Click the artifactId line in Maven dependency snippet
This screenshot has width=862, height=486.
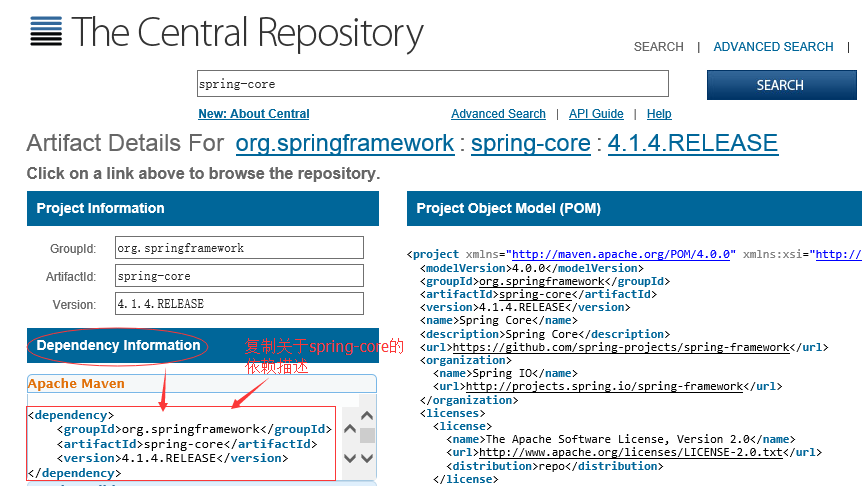pyautogui.click(x=187, y=444)
